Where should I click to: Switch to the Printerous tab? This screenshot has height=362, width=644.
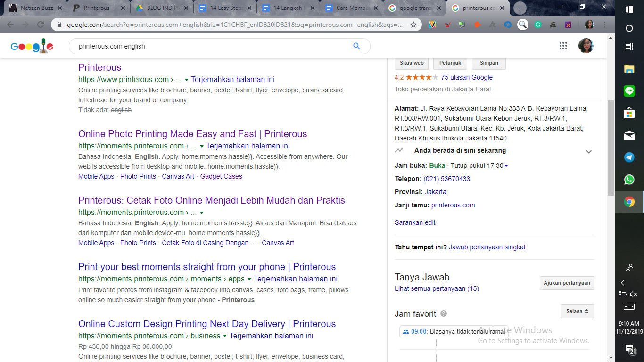98,8
